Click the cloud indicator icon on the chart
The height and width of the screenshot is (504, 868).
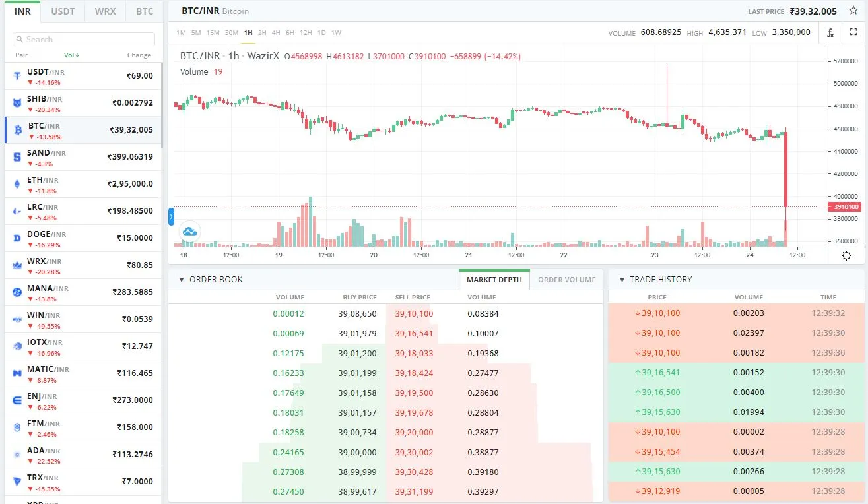[189, 232]
